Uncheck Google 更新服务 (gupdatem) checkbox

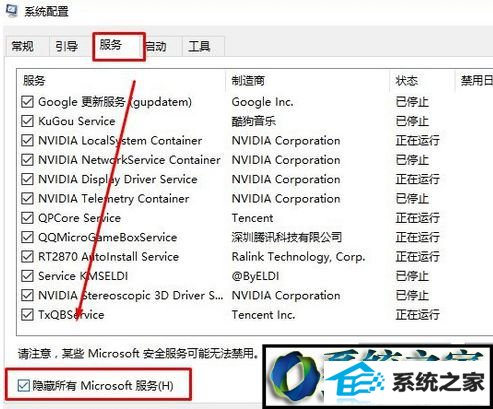27,102
